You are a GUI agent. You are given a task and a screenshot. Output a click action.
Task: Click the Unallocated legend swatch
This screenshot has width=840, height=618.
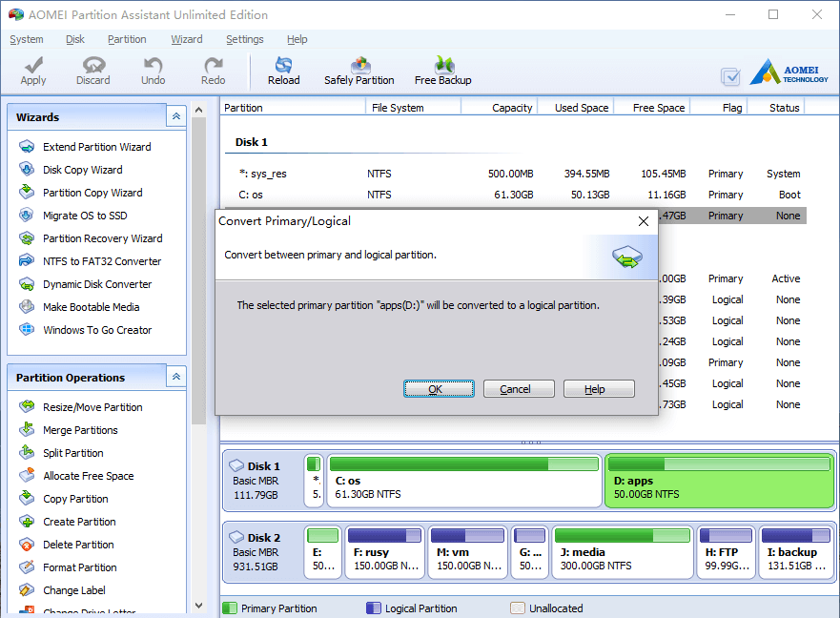518,608
